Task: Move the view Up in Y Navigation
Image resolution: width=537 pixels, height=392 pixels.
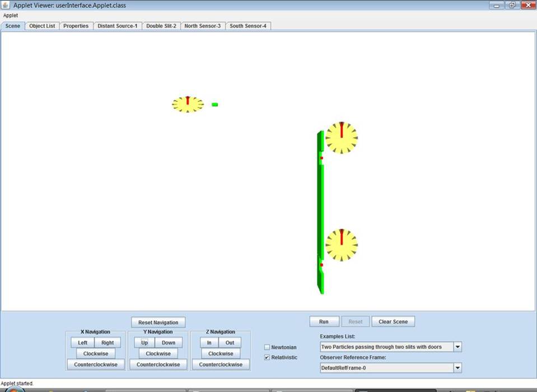Action: (x=144, y=343)
